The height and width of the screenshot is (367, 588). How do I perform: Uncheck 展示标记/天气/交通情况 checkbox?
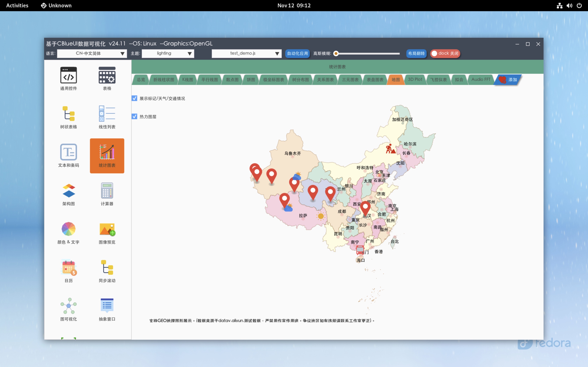135,98
